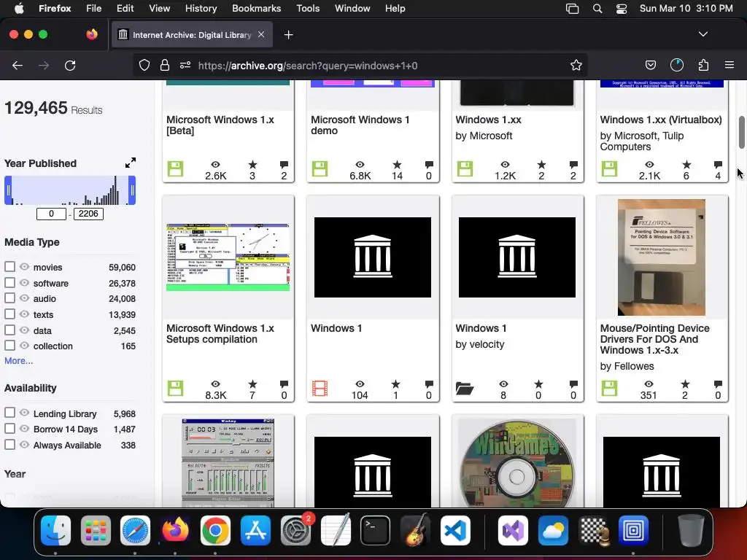The width and height of the screenshot is (747, 560).
Task: Open Finder from the dock
Action: (55, 530)
